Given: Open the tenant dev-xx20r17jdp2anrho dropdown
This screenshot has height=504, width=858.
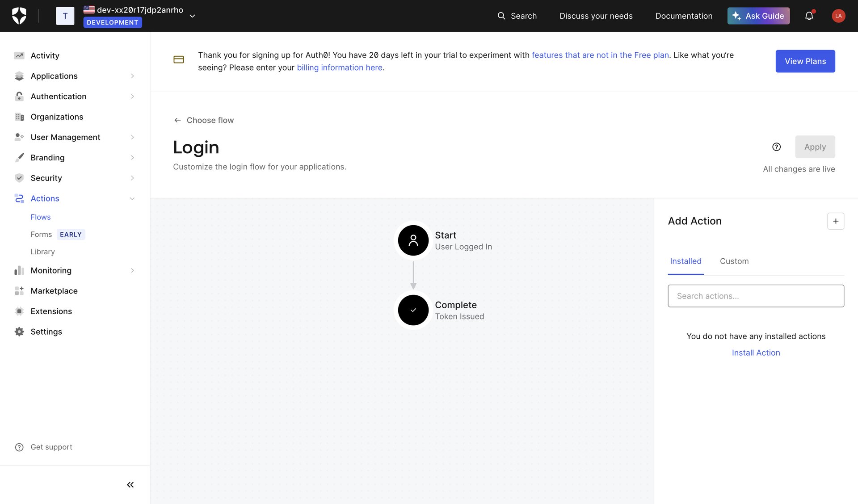Looking at the screenshot, I should click(192, 16).
